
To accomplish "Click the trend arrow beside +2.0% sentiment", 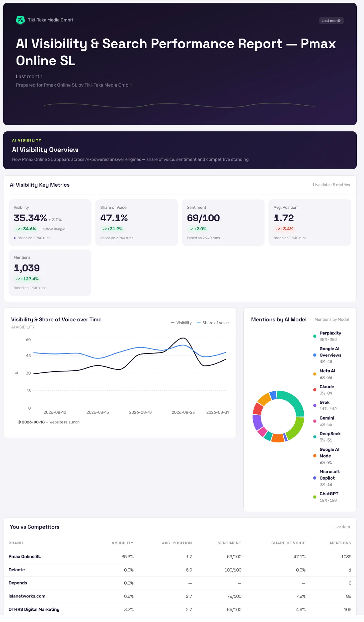I will click(x=191, y=229).
